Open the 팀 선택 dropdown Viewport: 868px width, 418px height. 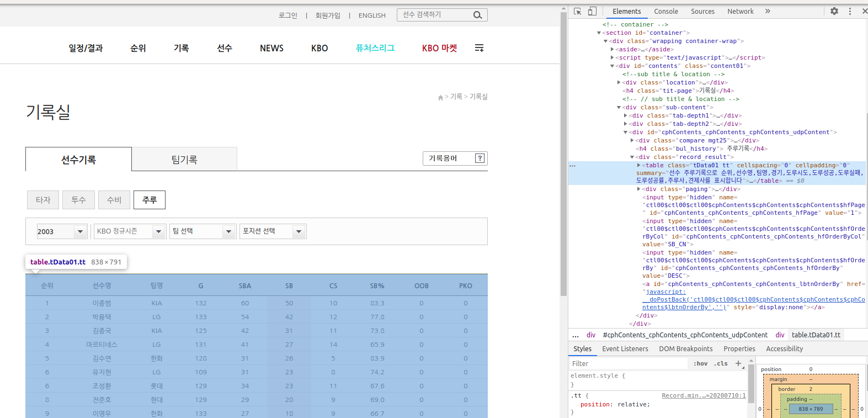[x=203, y=231]
